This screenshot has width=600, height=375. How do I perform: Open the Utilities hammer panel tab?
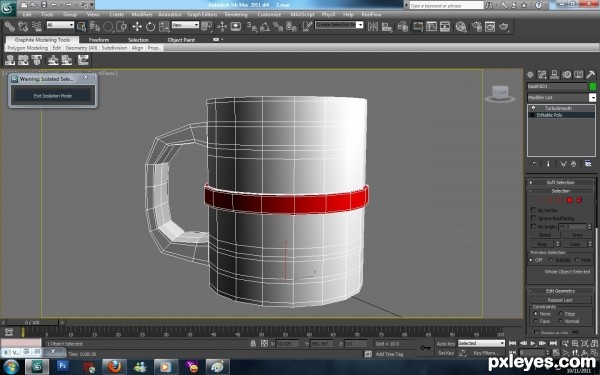591,75
